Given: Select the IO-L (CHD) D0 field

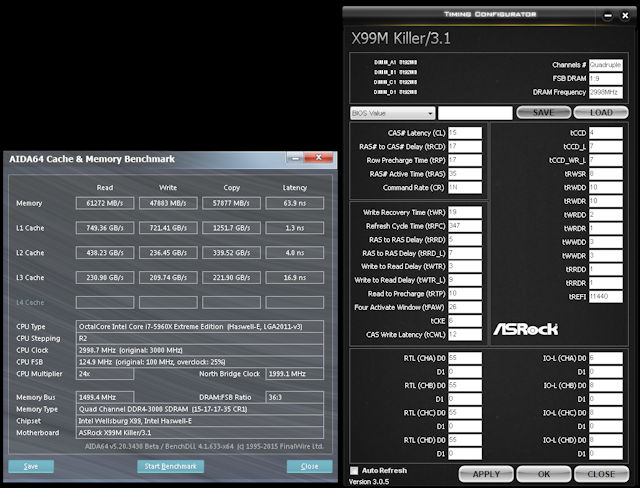Looking at the screenshot, I should (606, 440).
